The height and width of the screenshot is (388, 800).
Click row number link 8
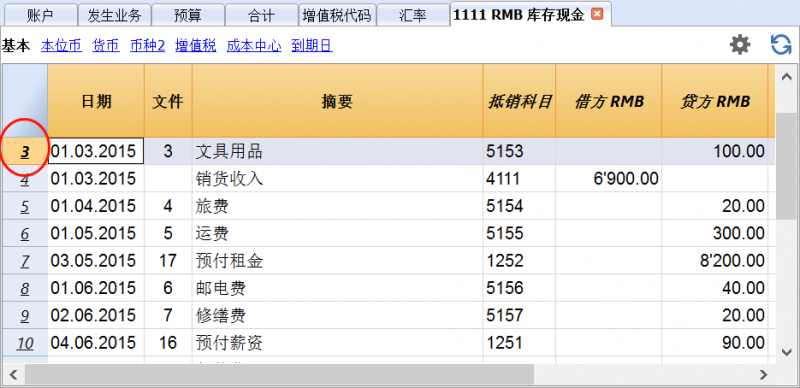(25, 289)
